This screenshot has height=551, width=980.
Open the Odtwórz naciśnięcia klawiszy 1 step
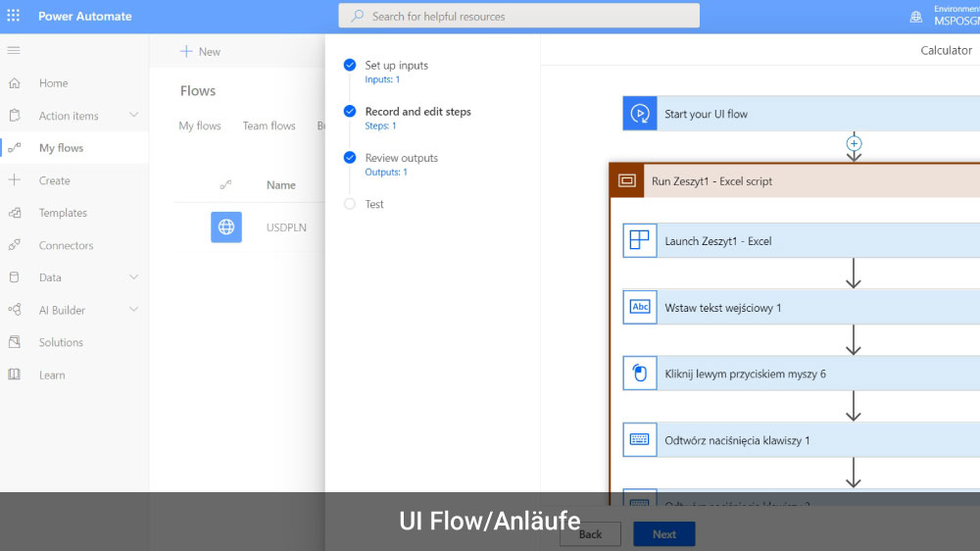point(802,439)
